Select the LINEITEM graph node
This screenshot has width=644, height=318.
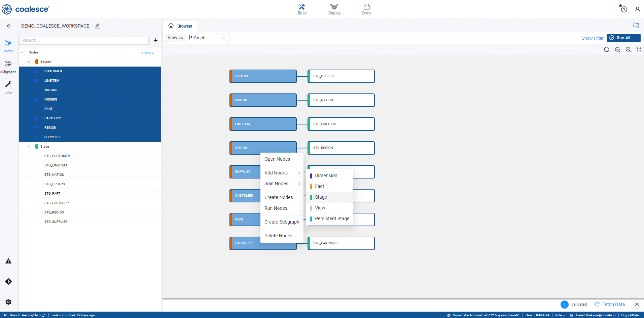(x=263, y=124)
